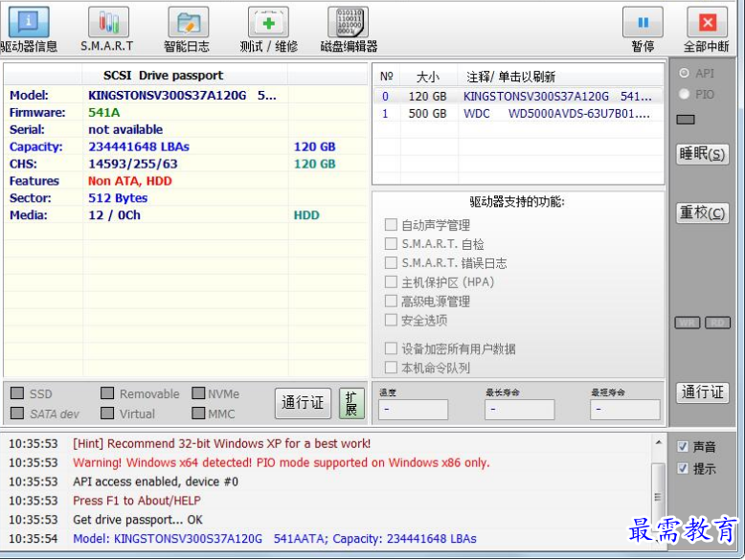Image resolution: width=745 pixels, height=560 pixels.
Task: Click the 重校(C) recalibrate button
Action: [x=702, y=213]
